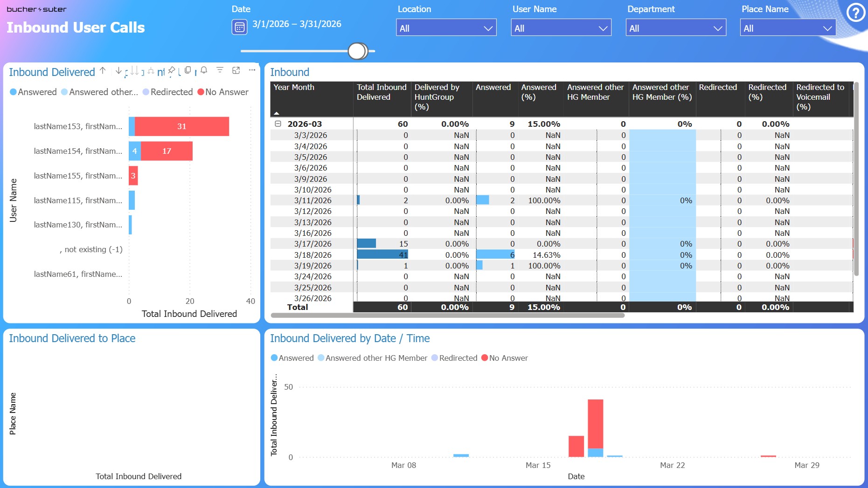Select lastName115 blue bar
Viewport: 868px width, 488px height.
coord(132,200)
